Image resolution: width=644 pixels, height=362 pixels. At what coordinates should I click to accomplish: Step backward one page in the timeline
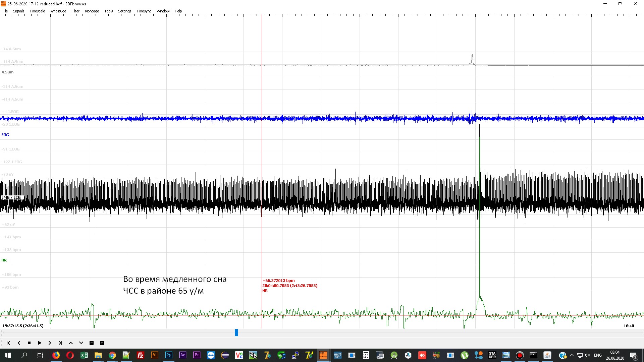tap(19, 343)
